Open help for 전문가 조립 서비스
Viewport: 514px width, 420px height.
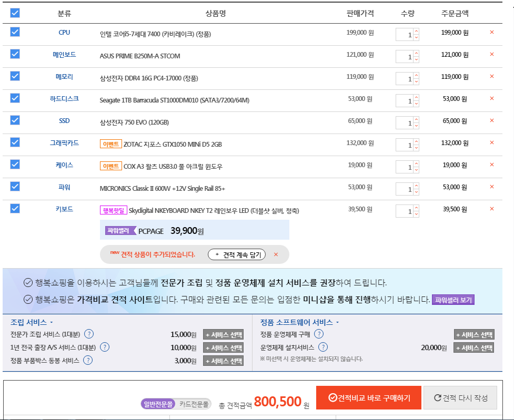[x=89, y=334]
